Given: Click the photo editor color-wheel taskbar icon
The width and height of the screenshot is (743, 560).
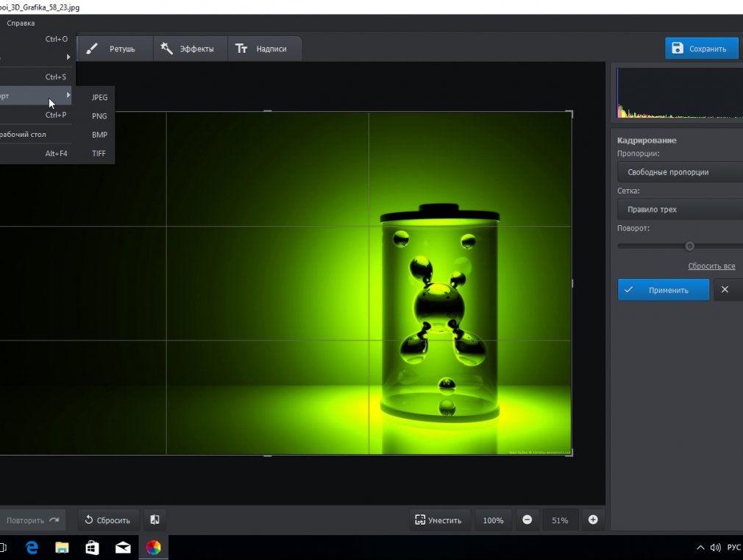Looking at the screenshot, I should point(153,547).
